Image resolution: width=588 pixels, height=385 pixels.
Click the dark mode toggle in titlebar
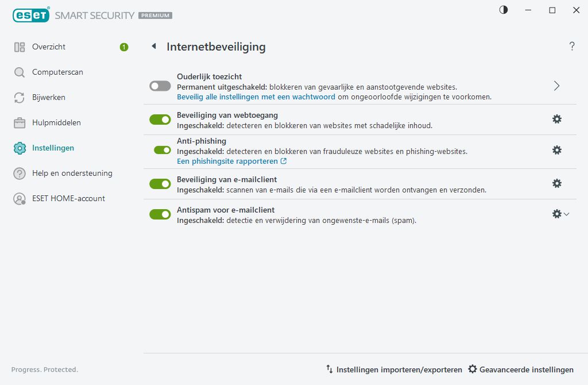(x=503, y=10)
